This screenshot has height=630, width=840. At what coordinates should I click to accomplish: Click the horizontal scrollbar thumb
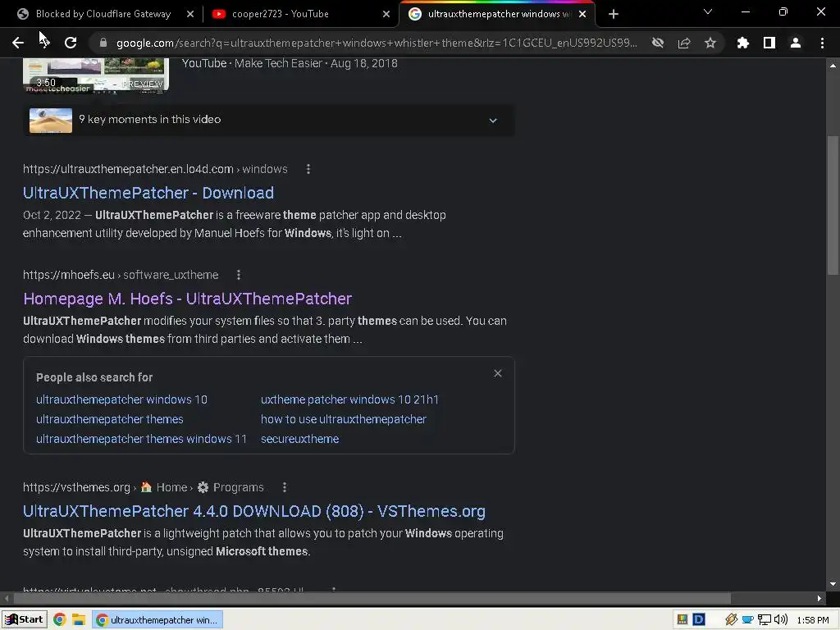tap(372, 598)
